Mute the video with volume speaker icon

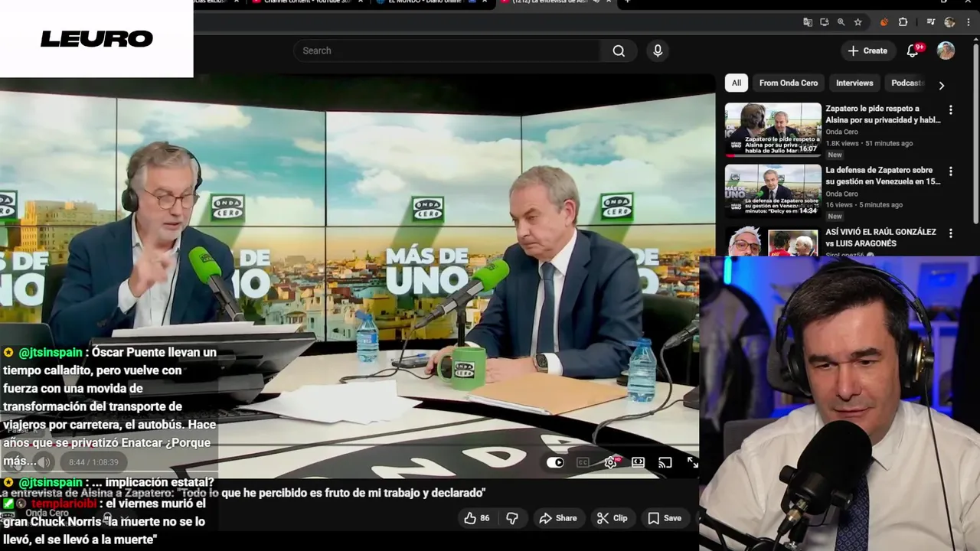point(44,462)
